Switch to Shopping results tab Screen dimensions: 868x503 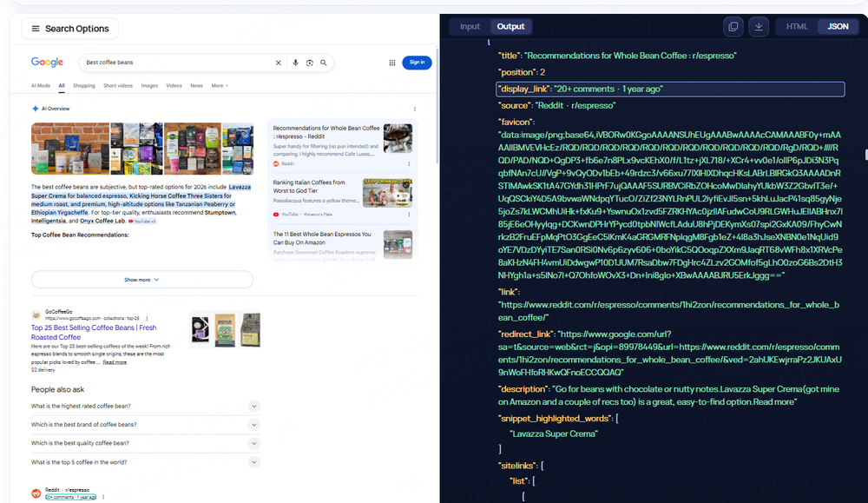(x=84, y=86)
